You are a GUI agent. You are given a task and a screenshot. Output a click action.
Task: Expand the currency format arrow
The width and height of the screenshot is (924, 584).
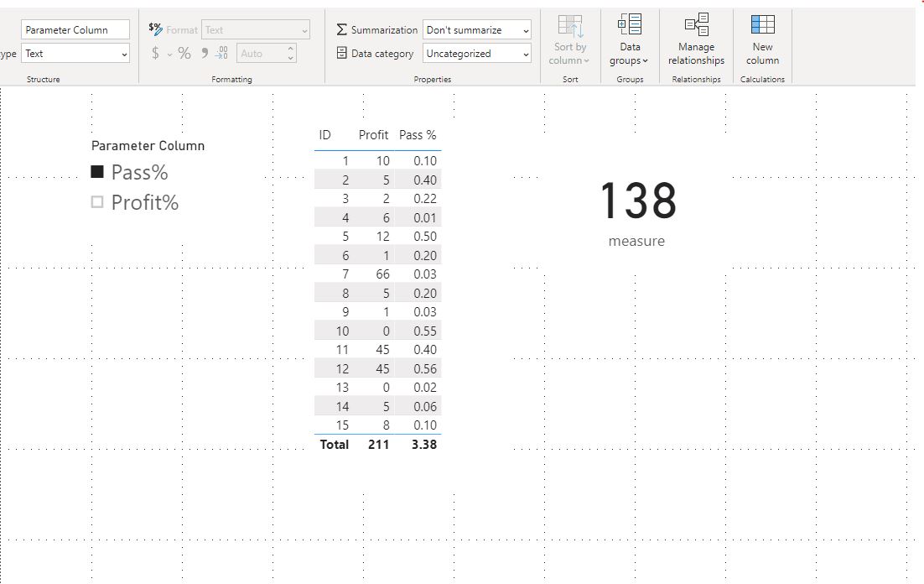coord(169,55)
